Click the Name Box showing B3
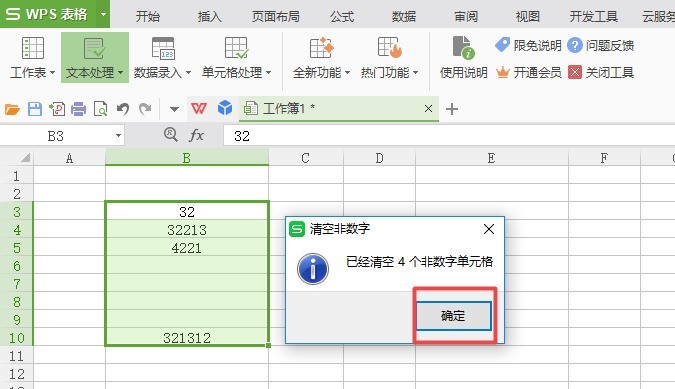675x389 pixels. click(x=56, y=136)
